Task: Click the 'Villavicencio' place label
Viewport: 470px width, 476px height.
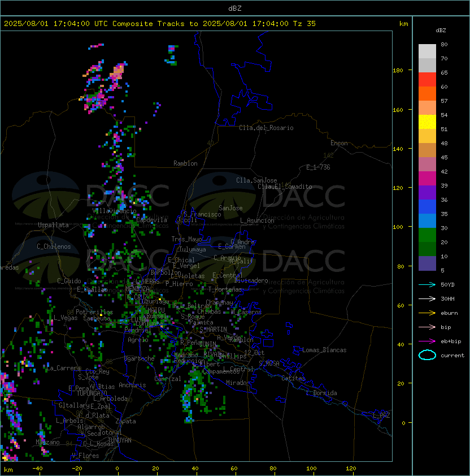Action: click(114, 211)
